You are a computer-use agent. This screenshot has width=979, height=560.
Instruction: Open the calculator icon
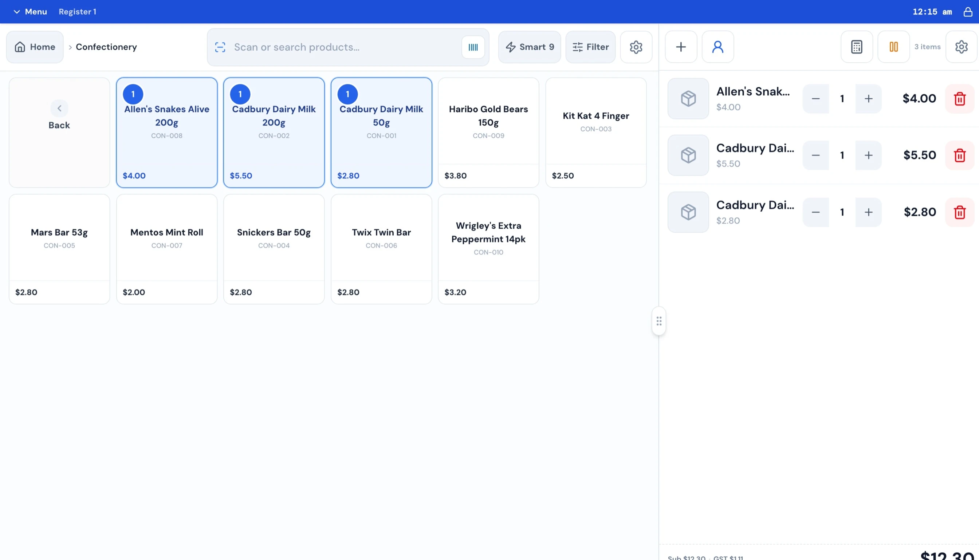coord(857,47)
